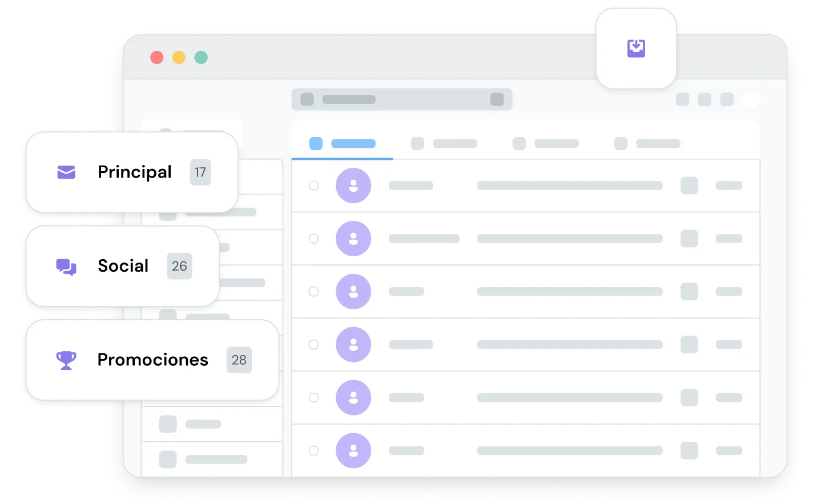This screenshot has height=504, width=813.
Task: Click the Principal envelope icon
Action: [66, 172]
